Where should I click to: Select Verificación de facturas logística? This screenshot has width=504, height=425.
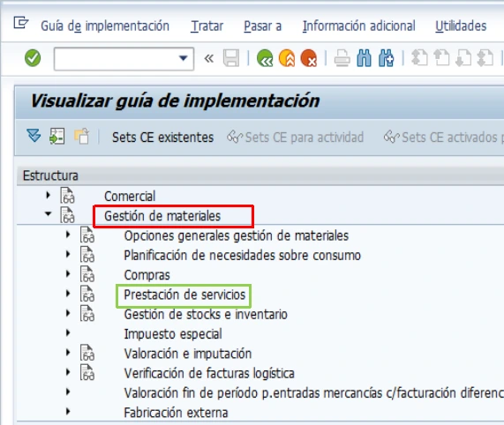[209, 373]
